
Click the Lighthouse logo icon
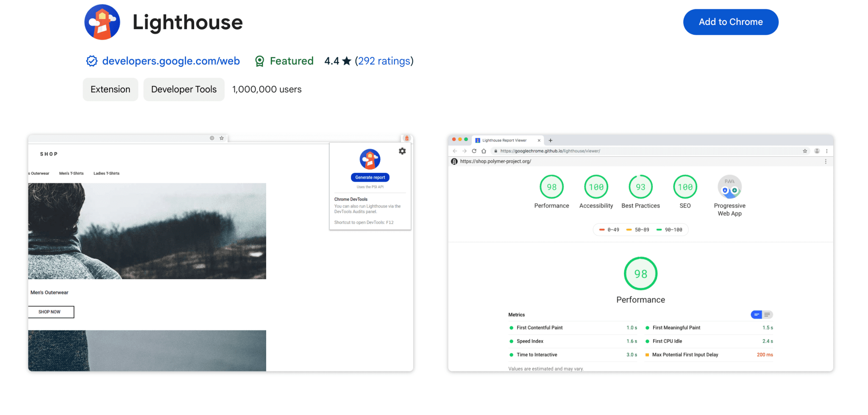102,22
